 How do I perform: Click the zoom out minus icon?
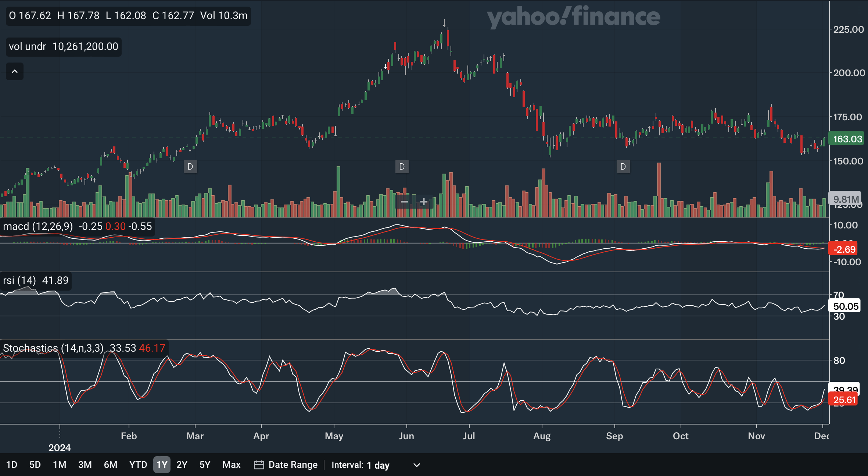(x=404, y=202)
